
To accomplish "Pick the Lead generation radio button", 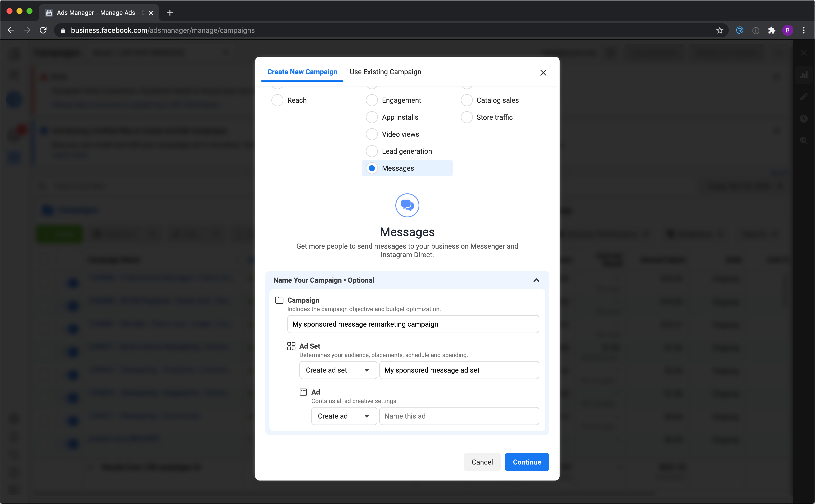I will [372, 151].
